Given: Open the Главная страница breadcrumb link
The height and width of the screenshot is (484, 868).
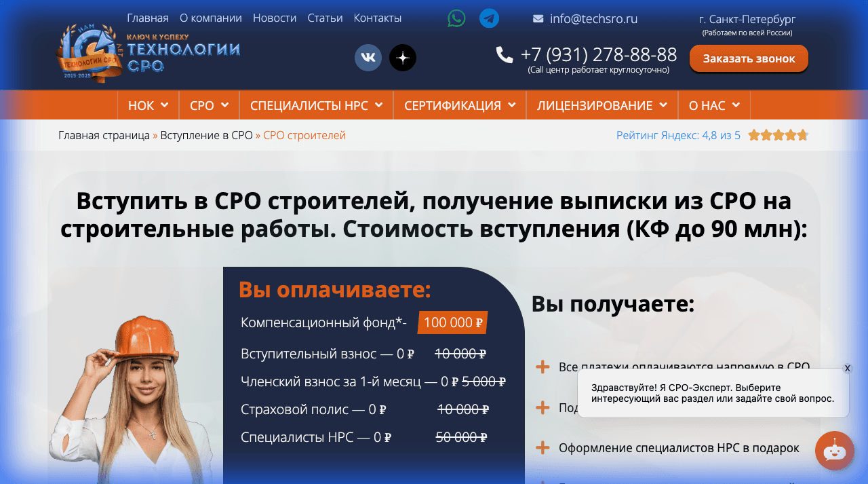Looking at the screenshot, I should click(102, 135).
